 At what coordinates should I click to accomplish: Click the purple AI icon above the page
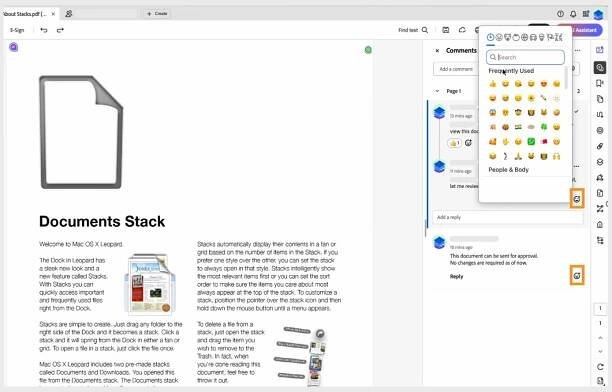[13, 47]
